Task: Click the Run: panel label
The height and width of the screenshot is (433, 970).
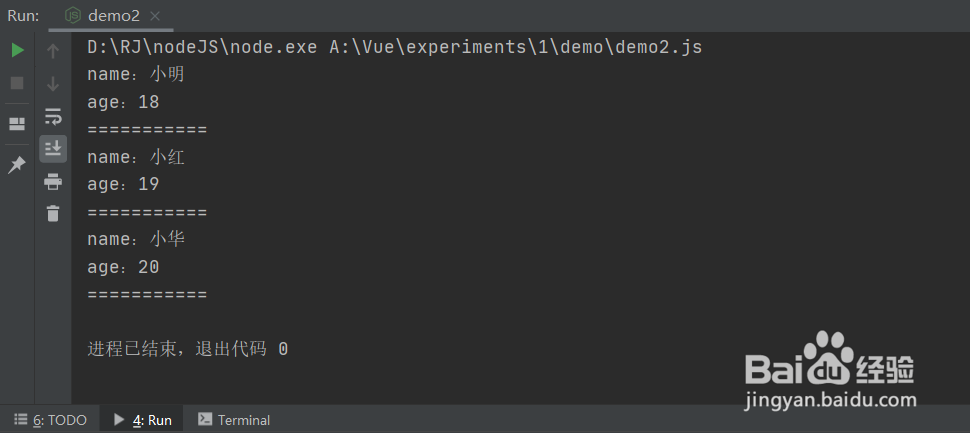Action: click(24, 16)
